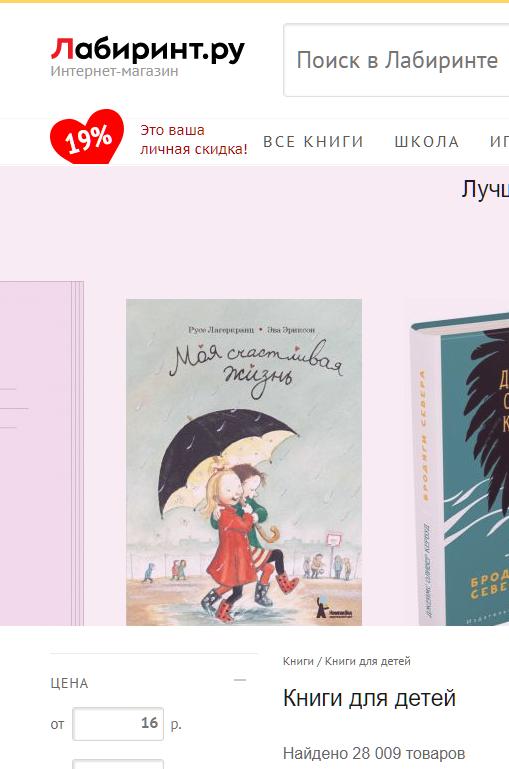This screenshot has width=509, height=769.
Task: Open the ШКОЛА menu section
Action: pos(427,142)
